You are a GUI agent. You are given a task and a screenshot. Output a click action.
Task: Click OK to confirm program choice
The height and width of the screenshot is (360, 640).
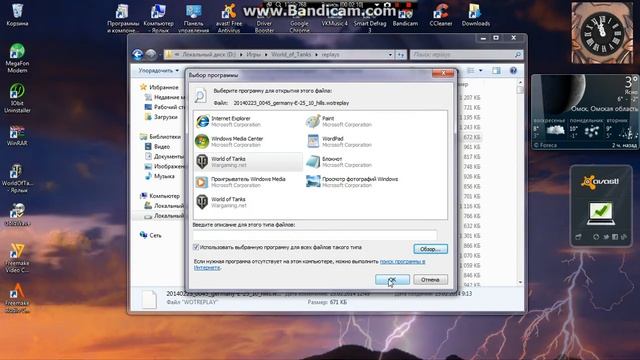392,280
